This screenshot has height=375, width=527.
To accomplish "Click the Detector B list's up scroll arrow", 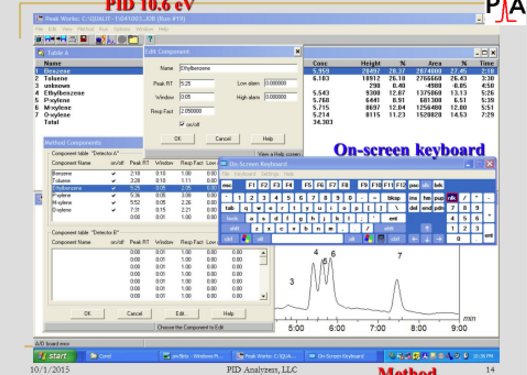I will click(264, 252).
